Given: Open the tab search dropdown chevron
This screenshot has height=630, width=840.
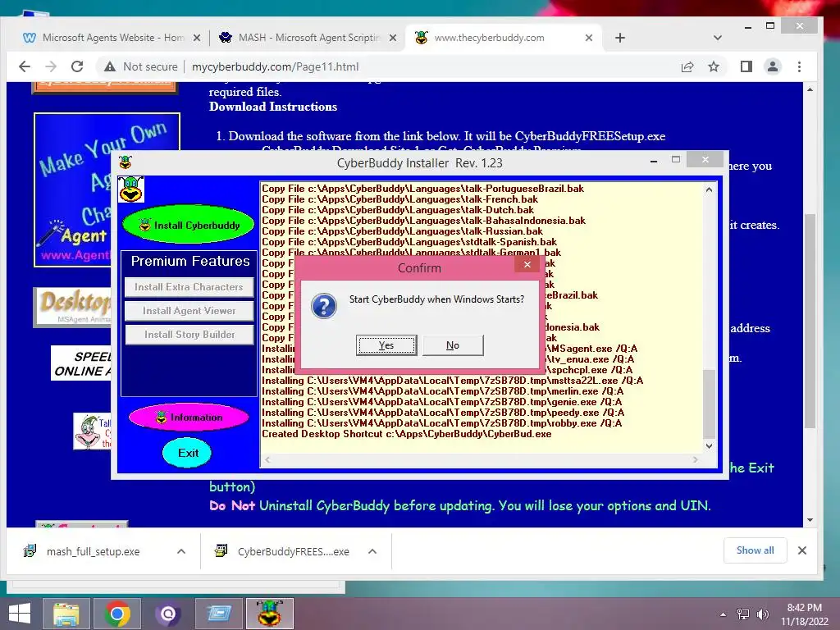Looking at the screenshot, I should pyautogui.click(x=718, y=38).
